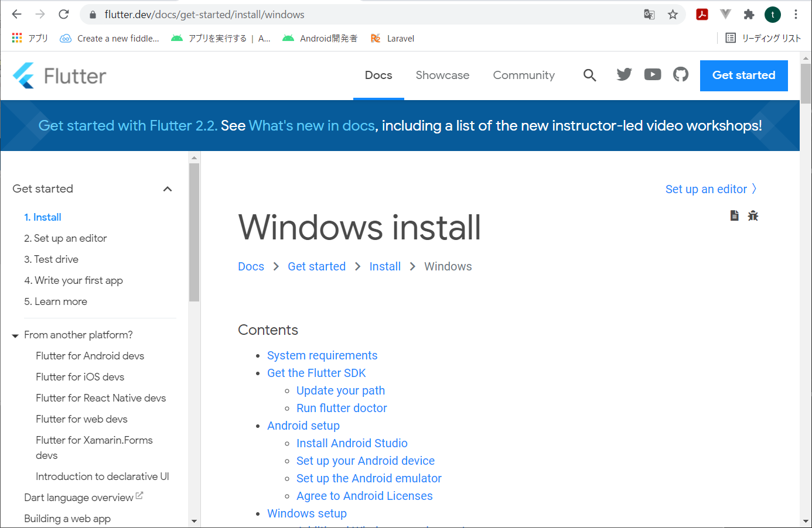The width and height of the screenshot is (812, 528).
Task: Jump to 'Set up the Android emulator'
Action: (369, 478)
